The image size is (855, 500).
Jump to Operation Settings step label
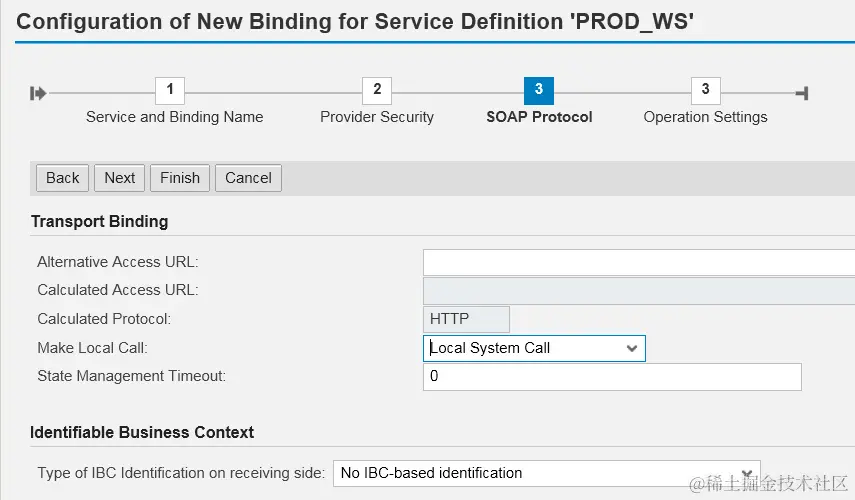(x=705, y=117)
